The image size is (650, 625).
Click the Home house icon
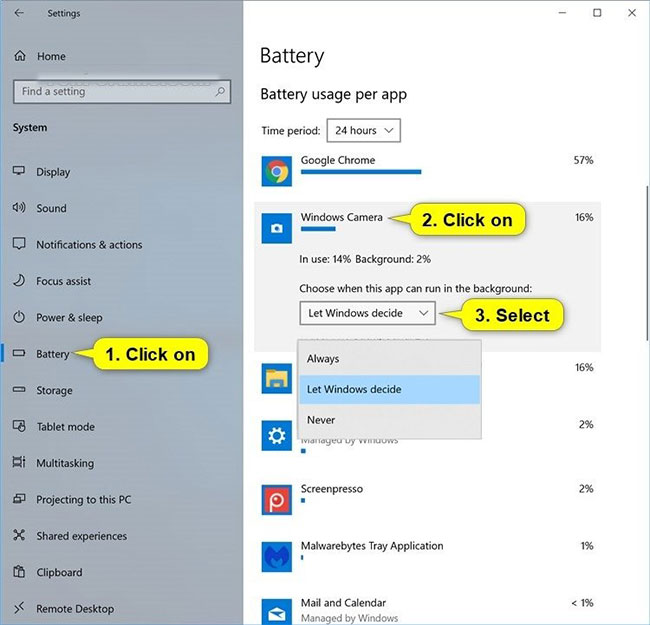click(20, 56)
